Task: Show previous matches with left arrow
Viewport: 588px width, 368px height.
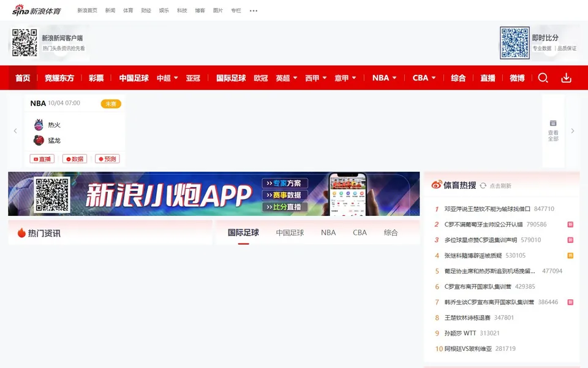Action: pos(15,131)
